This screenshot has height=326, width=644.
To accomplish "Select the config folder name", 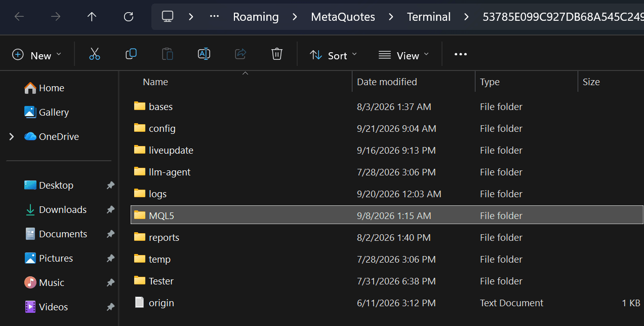I will tap(162, 128).
